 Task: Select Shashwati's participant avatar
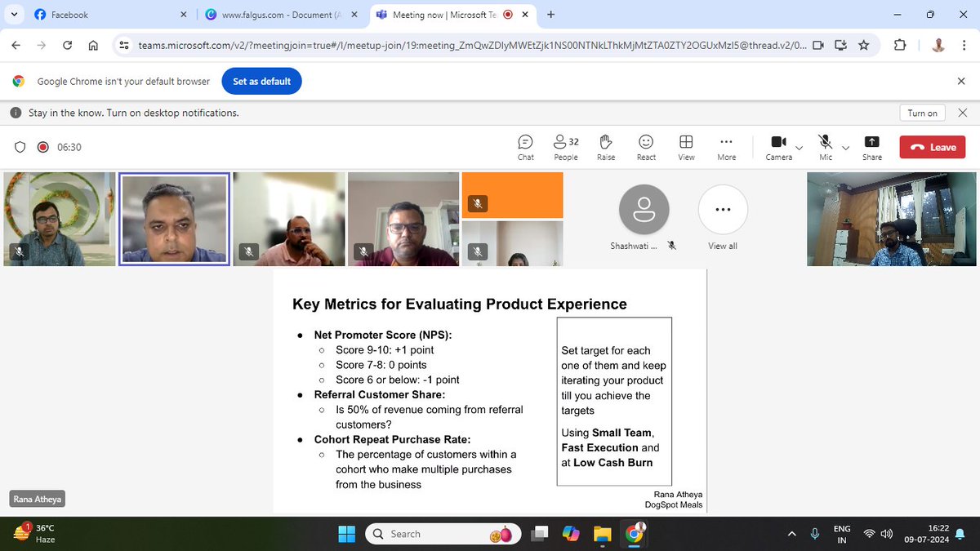pyautogui.click(x=644, y=210)
